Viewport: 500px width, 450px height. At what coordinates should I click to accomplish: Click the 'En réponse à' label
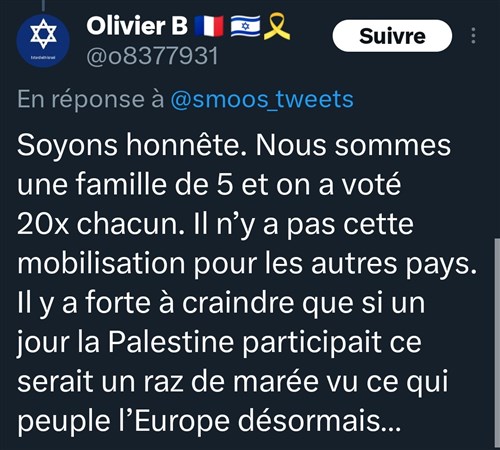[91, 99]
